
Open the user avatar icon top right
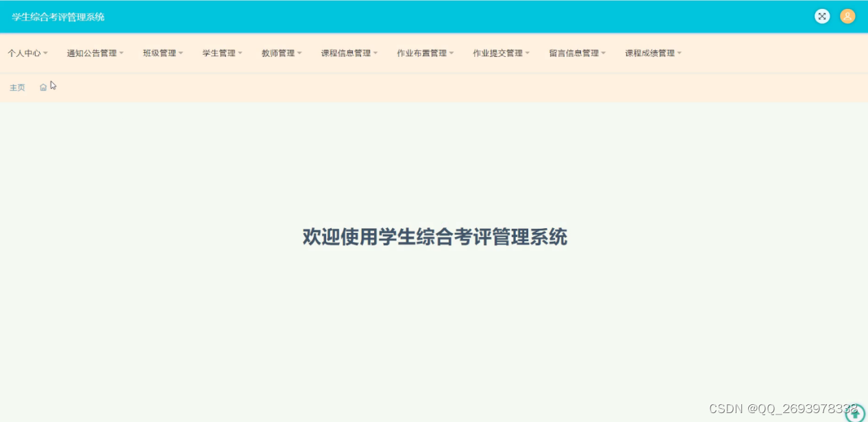coord(847,16)
